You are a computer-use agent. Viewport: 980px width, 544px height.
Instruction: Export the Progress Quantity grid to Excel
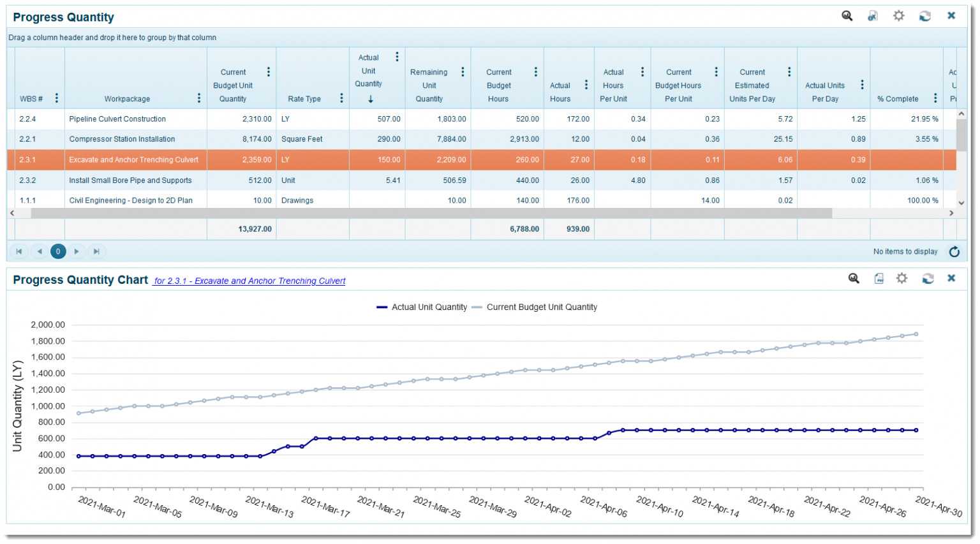[873, 16]
